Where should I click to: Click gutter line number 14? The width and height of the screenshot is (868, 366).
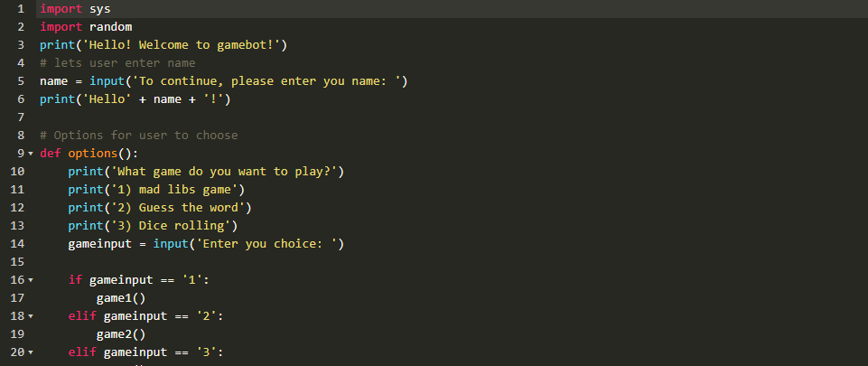pos(17,244)
